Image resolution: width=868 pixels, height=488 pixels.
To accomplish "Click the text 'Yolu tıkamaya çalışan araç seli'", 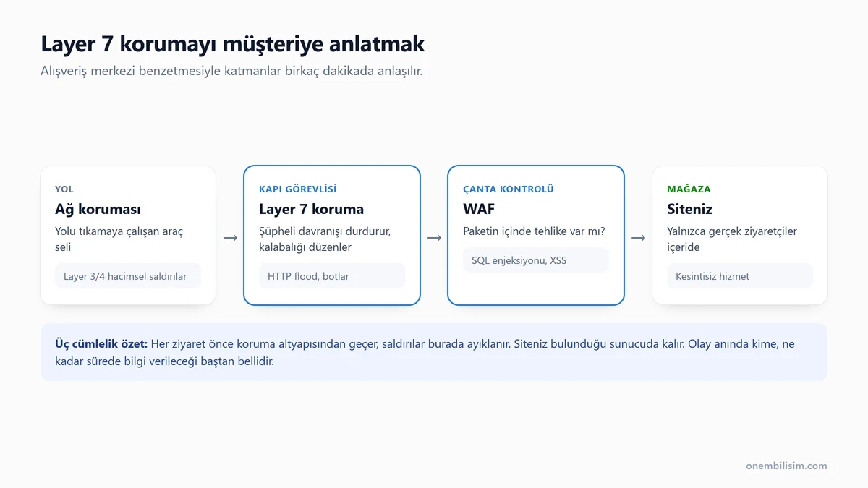I will coord(121,239).
